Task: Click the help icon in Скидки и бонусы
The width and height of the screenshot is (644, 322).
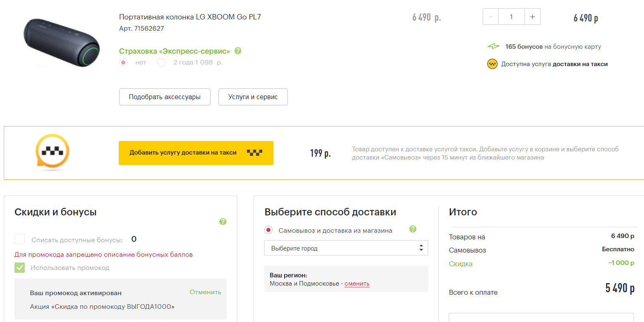Action: pos(223,222)
